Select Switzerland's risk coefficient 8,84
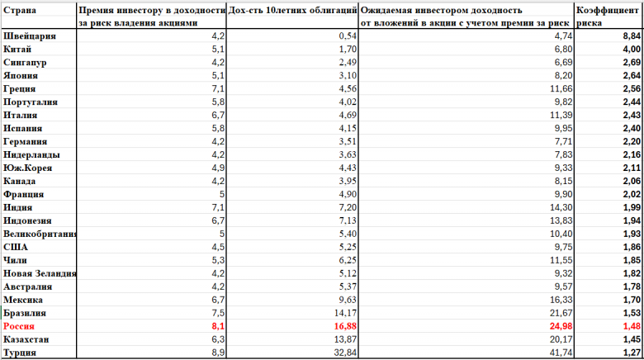644x360 pixels. tap(632, 36)
